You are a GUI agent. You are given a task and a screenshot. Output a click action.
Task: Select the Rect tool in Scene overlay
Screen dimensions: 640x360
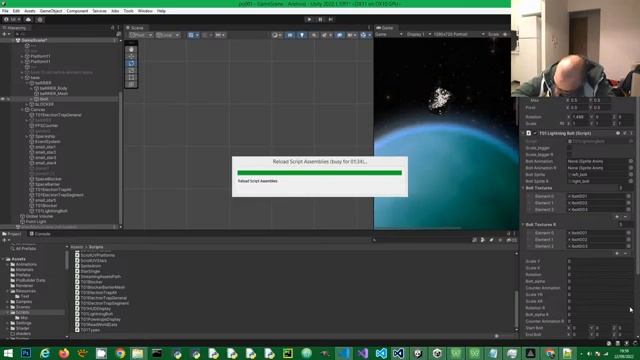pyautogui.click(x=131, y=77)
